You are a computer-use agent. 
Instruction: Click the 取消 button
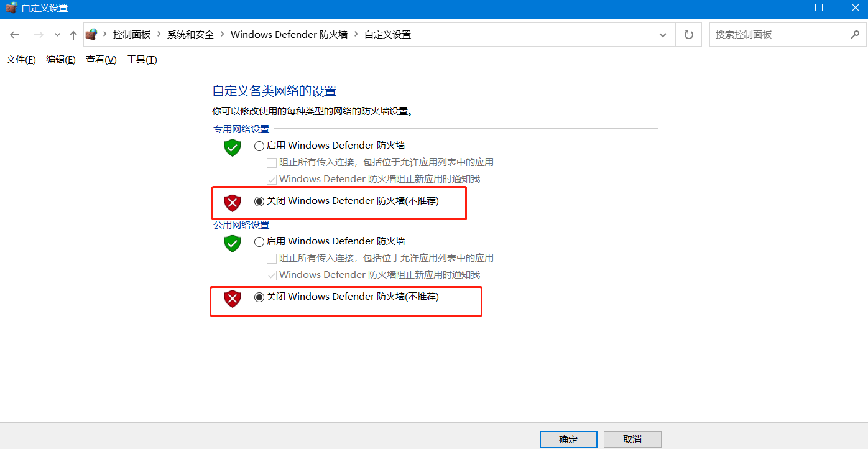click(632, 439)
